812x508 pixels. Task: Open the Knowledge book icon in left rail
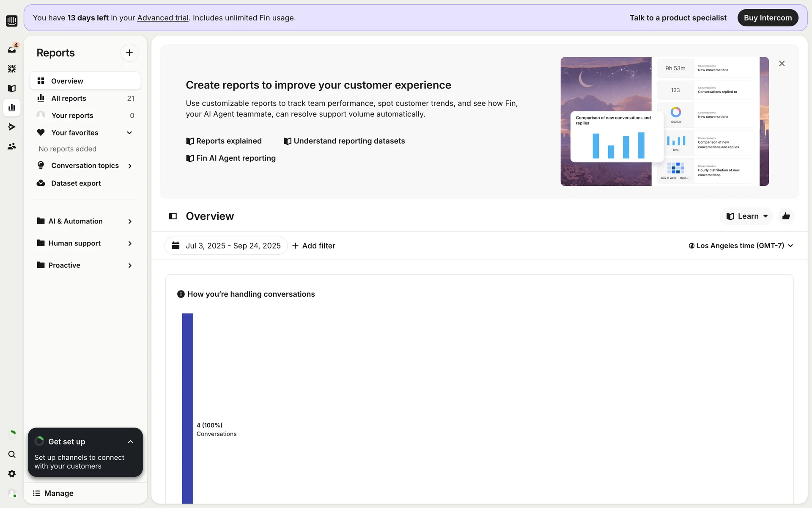(12, 88)
